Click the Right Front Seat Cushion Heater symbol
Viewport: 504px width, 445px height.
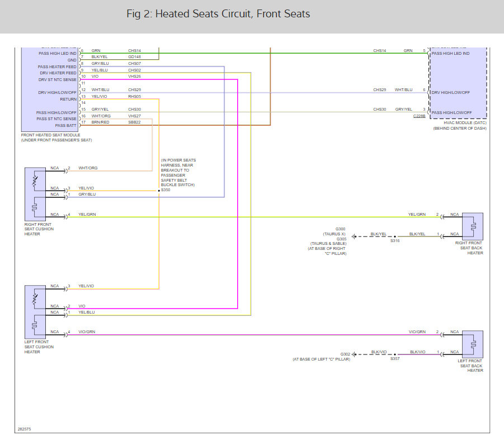tap(35, 194)
